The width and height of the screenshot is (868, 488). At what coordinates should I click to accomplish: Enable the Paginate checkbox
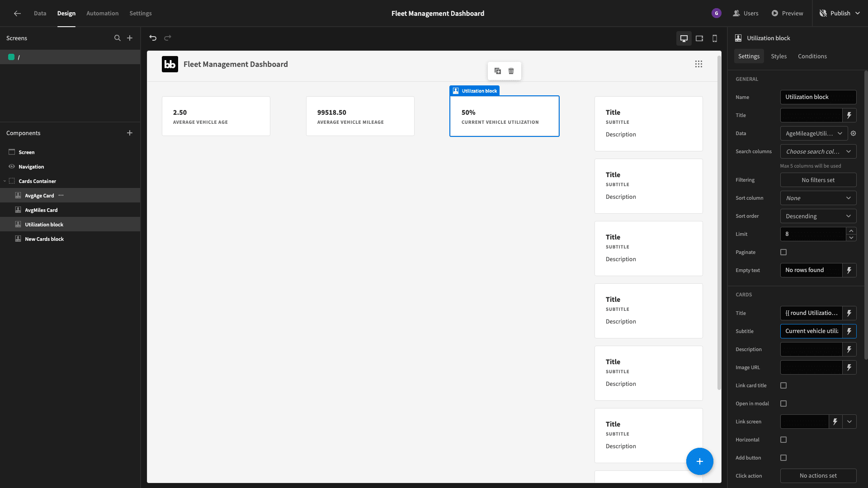click(x=783, y=252)
